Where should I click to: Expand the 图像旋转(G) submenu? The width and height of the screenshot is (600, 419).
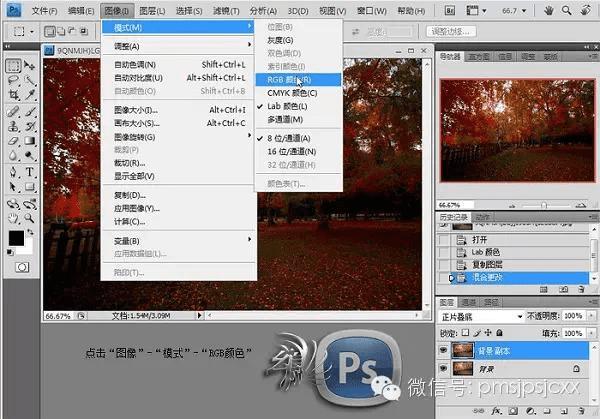(x=179, y=137)
